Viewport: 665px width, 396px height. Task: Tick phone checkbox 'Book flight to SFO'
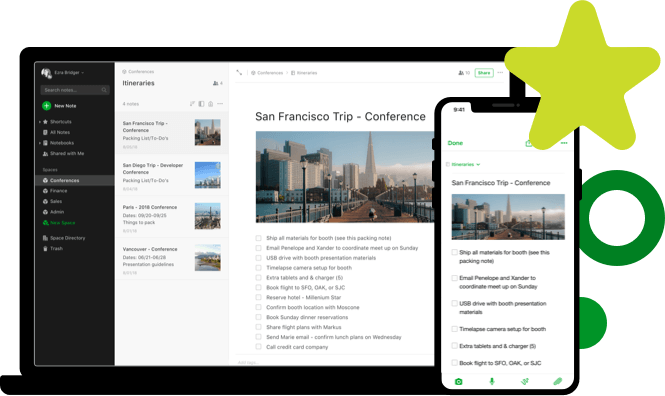click(454, 363)
